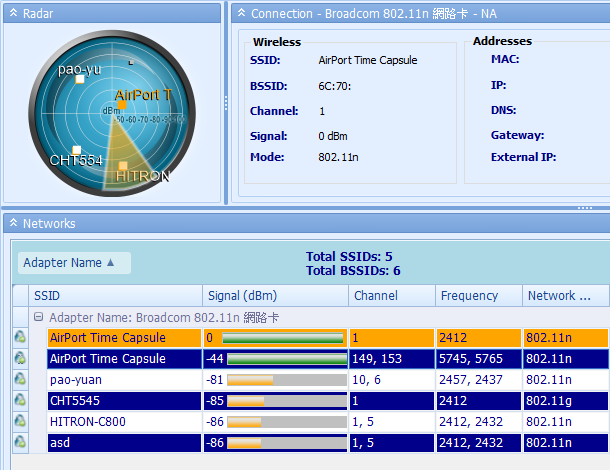Sort by the SSID column header
The height and width of the screenshot is (470, 610).
click(x=115, y=296)
